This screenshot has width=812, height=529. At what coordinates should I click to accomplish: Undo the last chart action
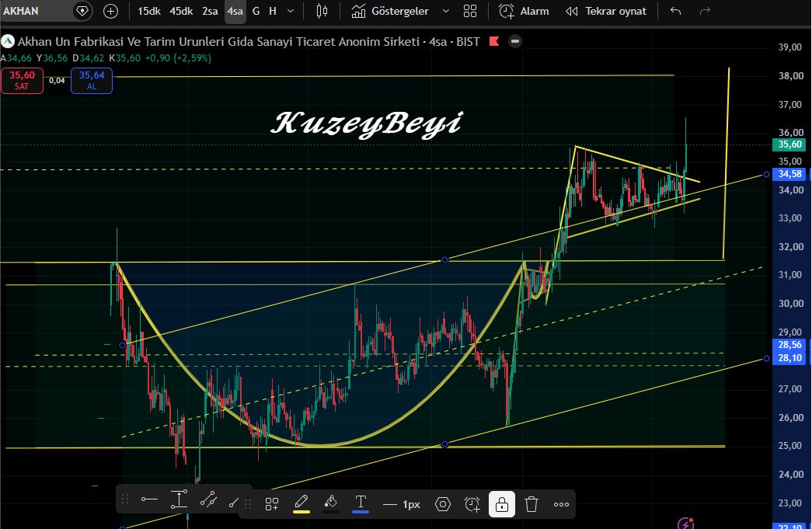tap(675, 11)
